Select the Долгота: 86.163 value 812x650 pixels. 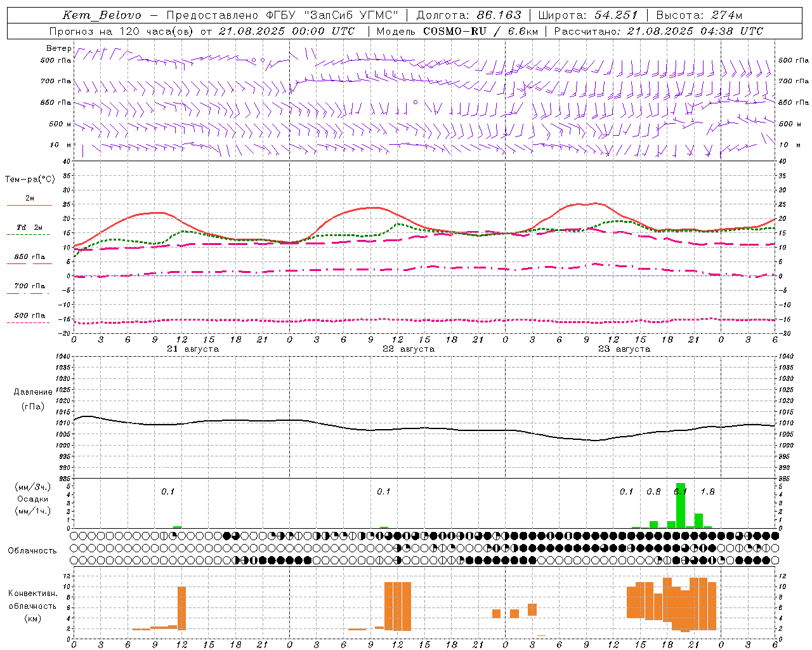469,15
